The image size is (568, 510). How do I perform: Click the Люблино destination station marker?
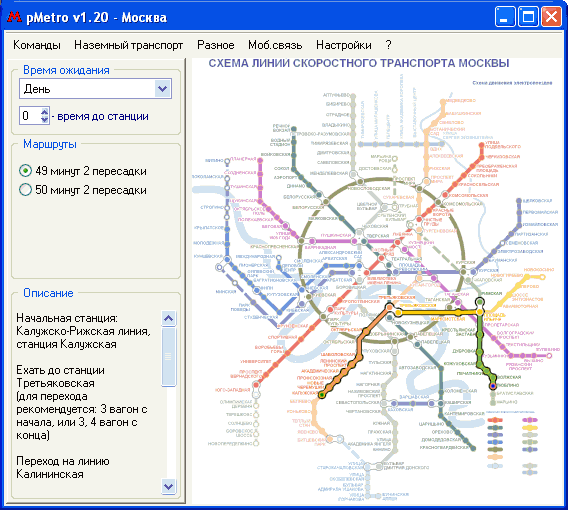(493, 386)
